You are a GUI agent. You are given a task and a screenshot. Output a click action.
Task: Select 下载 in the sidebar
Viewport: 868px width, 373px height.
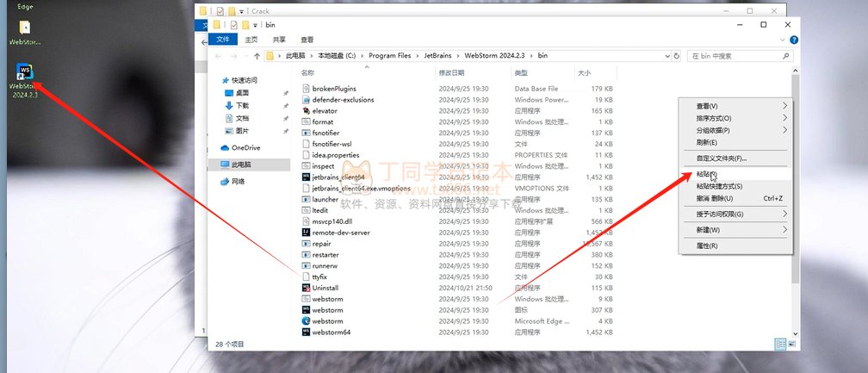243,105
